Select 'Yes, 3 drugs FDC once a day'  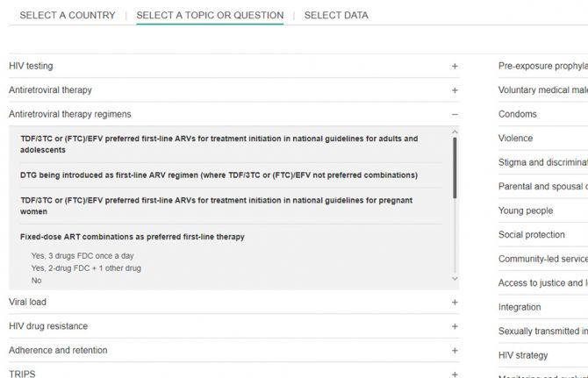point(82,255)
